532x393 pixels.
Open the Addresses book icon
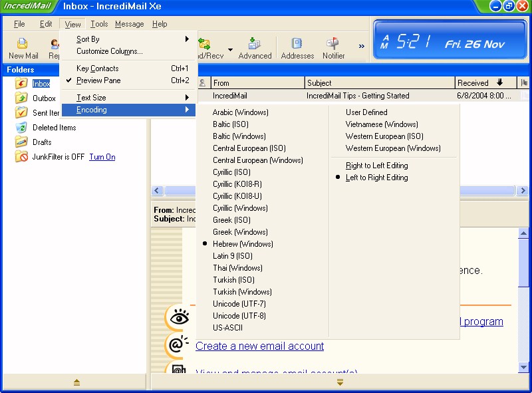coord(297,44)
